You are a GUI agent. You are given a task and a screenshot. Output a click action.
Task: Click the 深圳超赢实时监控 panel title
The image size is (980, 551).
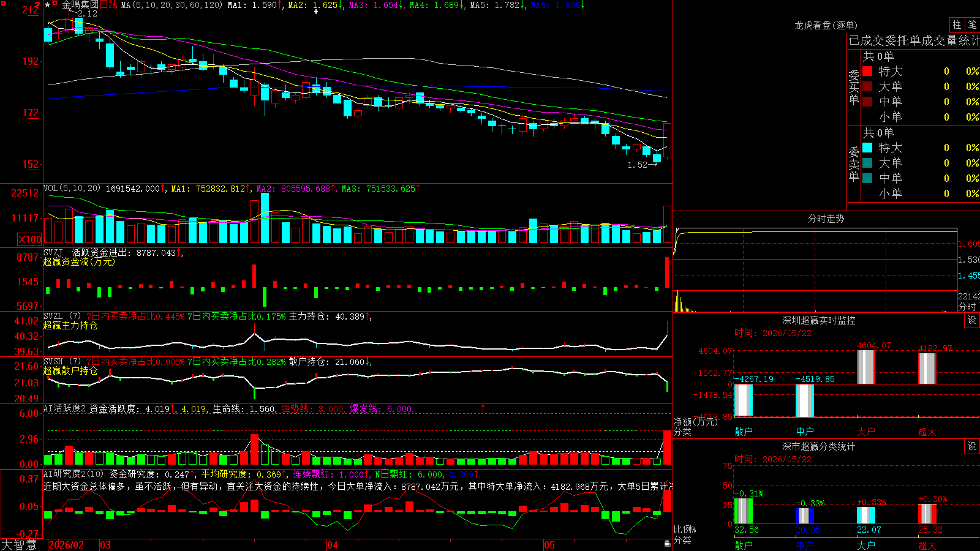[818, 320]
